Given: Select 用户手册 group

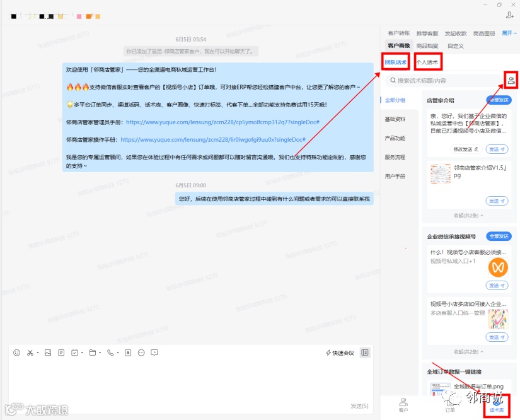Looking at the screenshot, I should click(x=395, y=176).
